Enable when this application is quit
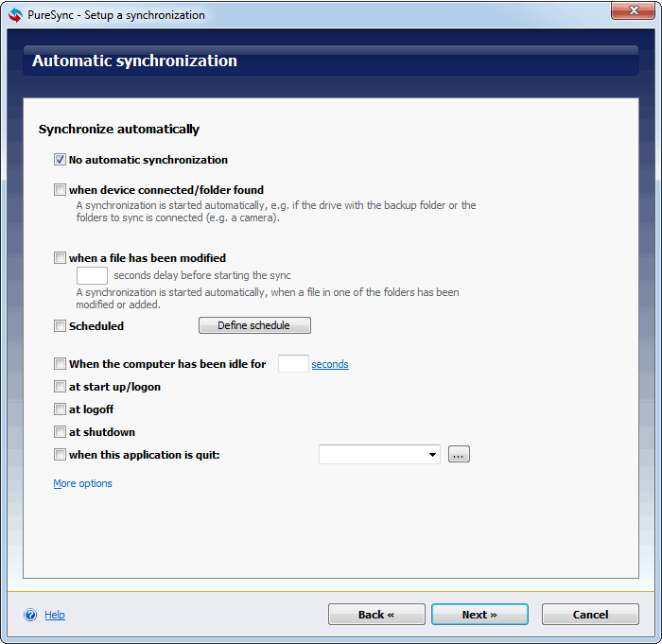 click(60, 455)
